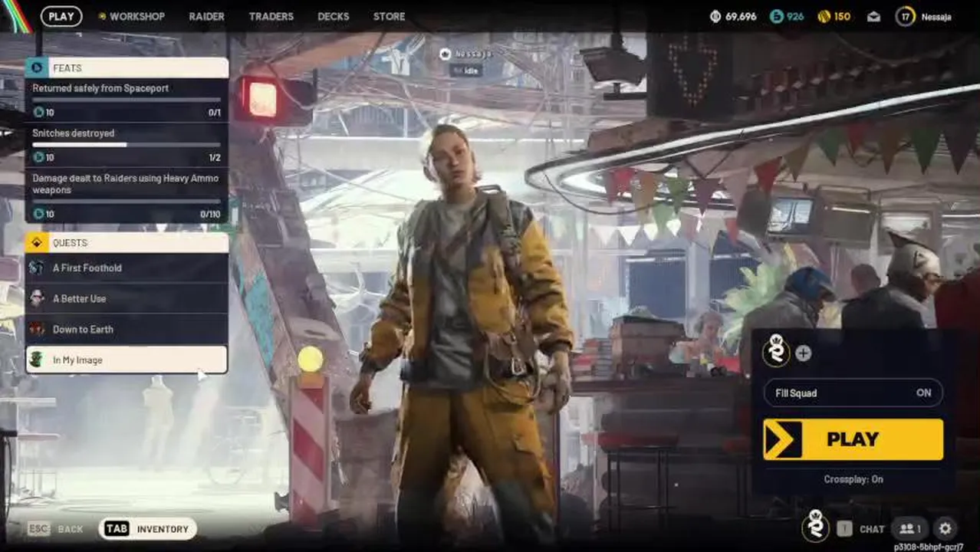
Task: Click the A Better Use quest giver portrait
Action: coord(37,298)
